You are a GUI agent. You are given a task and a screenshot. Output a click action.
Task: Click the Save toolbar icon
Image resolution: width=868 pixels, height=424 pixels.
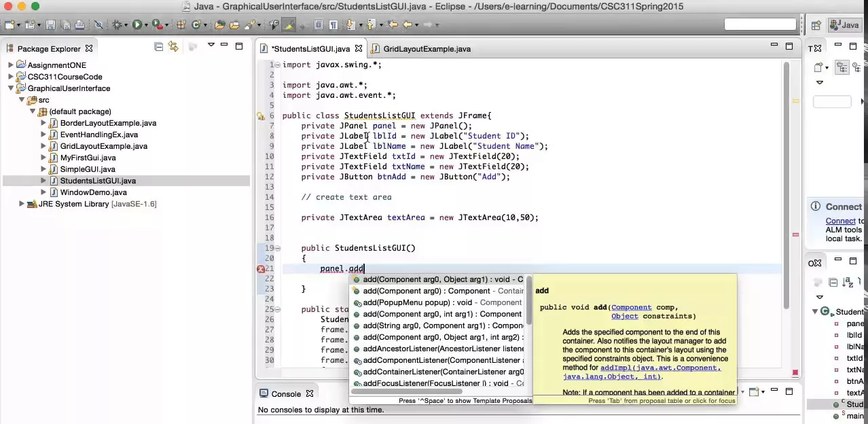(50, 25)
